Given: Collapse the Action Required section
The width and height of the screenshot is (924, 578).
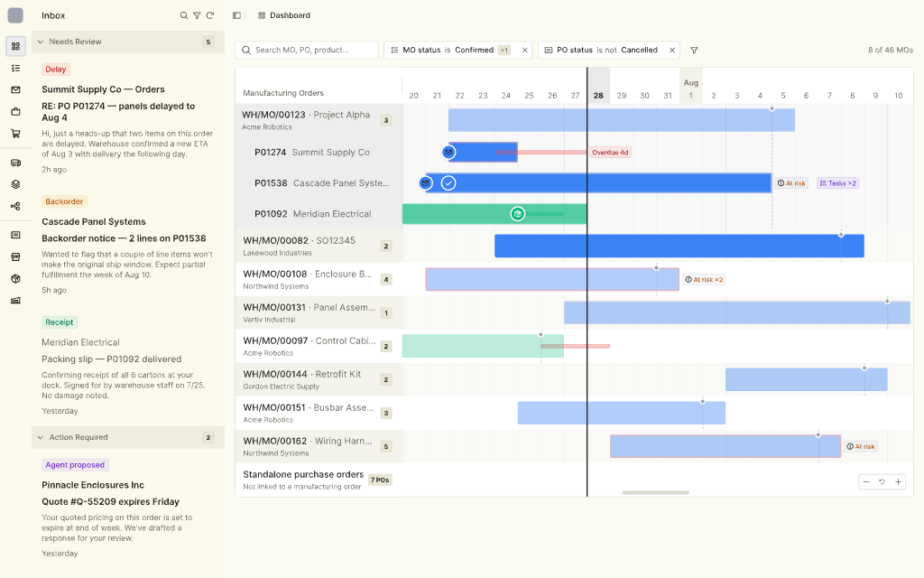Looking at the screenshot, I should [x=41, y=438].
